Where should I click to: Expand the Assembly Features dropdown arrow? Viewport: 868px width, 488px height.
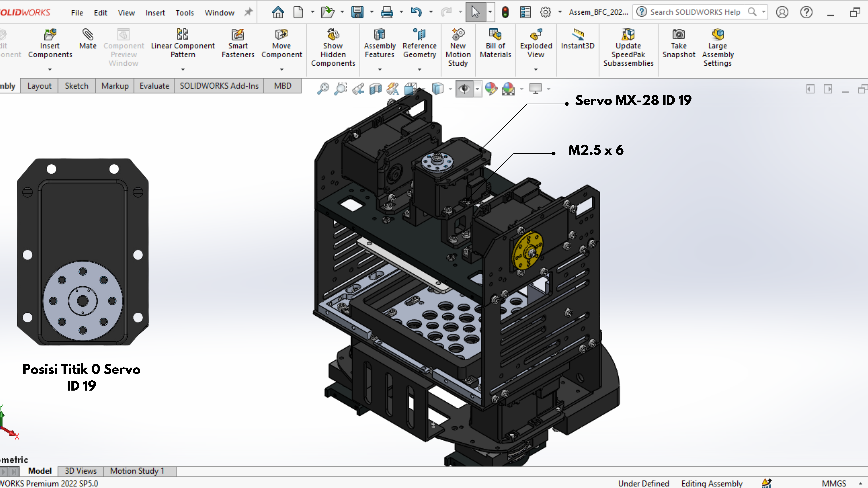click(380, 70)
